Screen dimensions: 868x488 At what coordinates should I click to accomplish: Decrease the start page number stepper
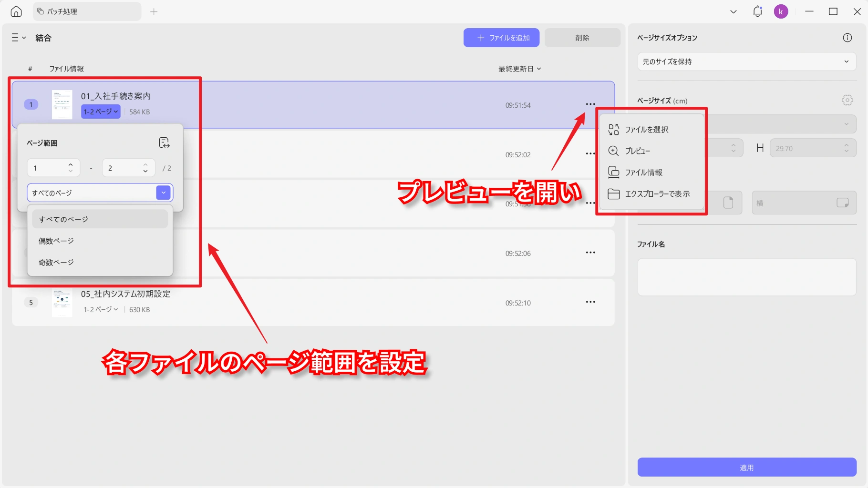point(71,171)
